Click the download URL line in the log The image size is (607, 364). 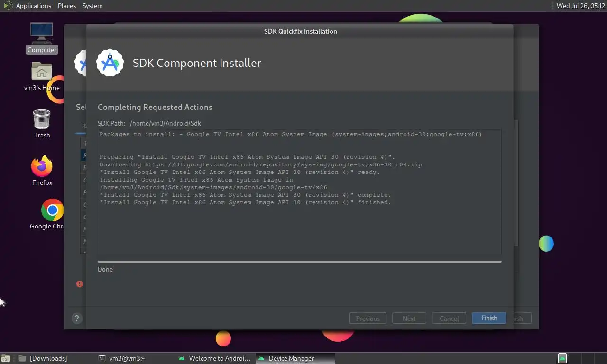pyautogui.click(x=260, y=164)
